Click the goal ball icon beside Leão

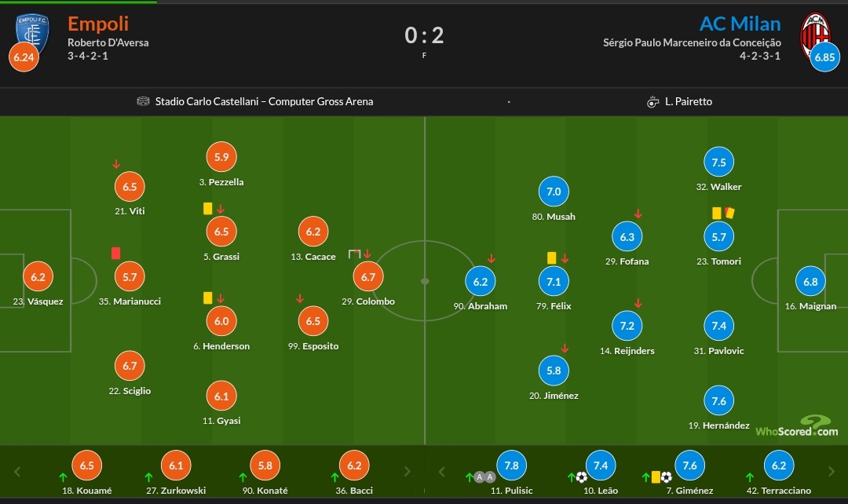(x=581, y=477)
